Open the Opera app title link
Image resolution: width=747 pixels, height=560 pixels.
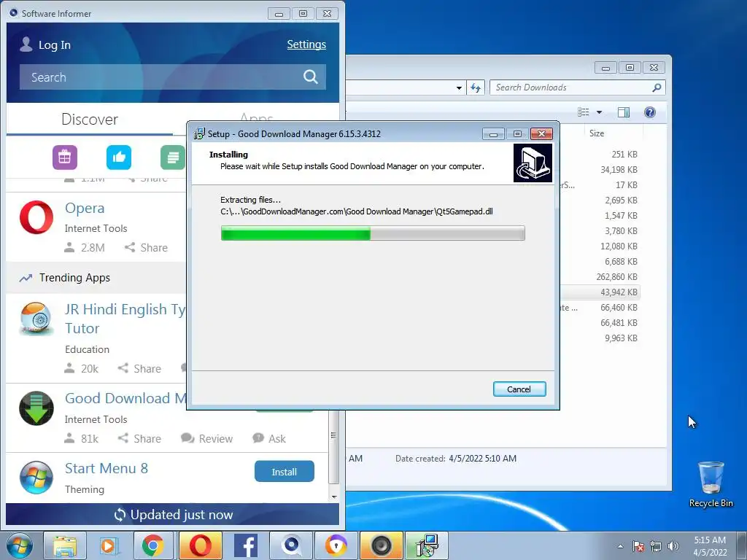(85, 208)
